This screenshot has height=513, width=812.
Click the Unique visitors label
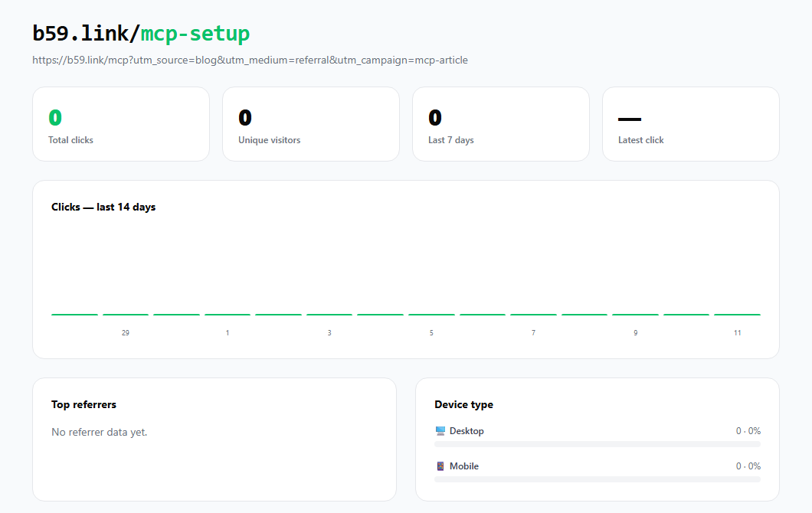pyautogui.click(x=270, y=140)
